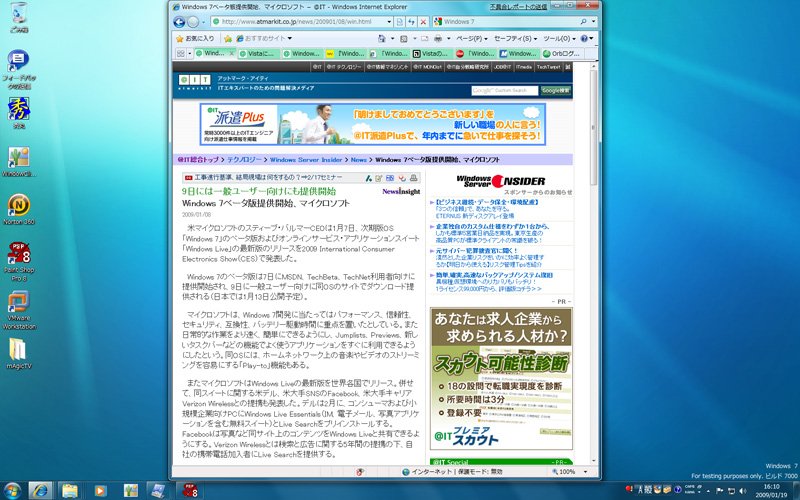
Task: Toggle Compatibility View page icon in address bar
Action: tap(400, 22)
